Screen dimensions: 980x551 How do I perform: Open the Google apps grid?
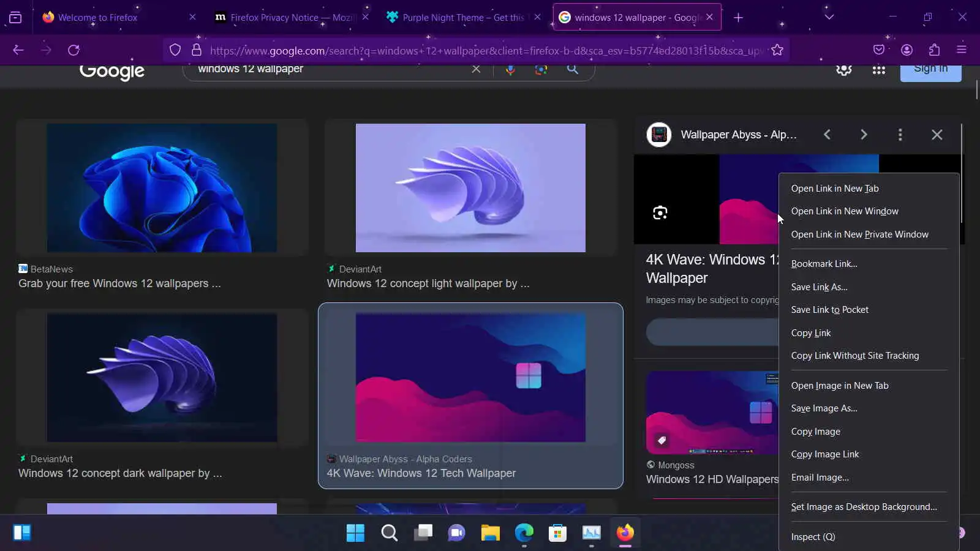click(879, 70)
